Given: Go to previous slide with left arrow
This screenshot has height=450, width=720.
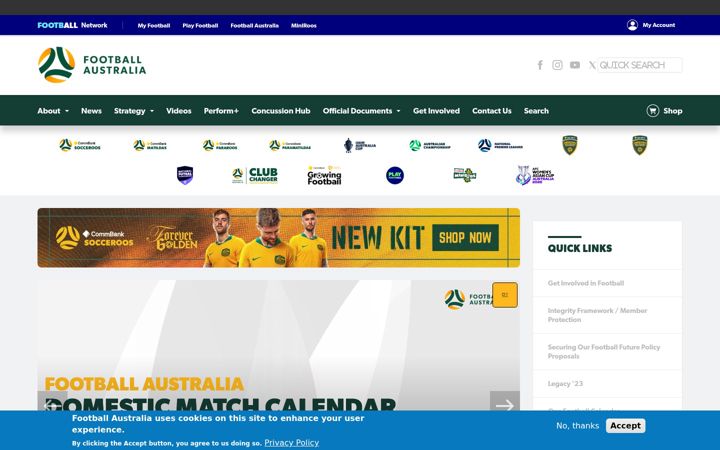Looking at the screenshot, I should [x=52, y=405].
